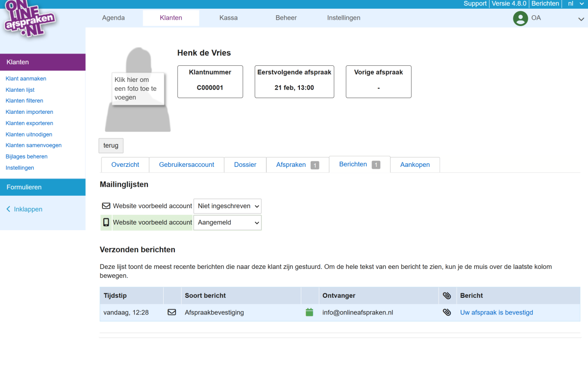Image resolution: width=588 pixels, height=367 pixels.
Task: Click the green OA user avatar icon
Action: (520, 18)
